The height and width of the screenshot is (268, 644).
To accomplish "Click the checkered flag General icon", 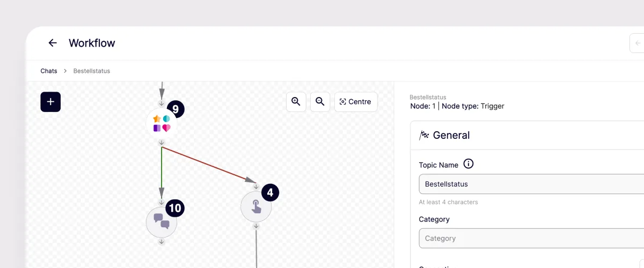I will point(424,135).
